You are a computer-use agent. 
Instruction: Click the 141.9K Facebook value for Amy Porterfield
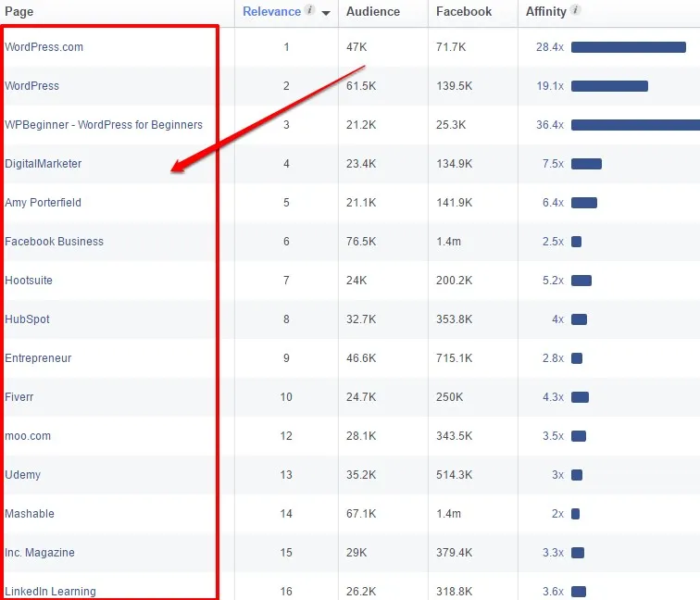[x=454, y=202]
